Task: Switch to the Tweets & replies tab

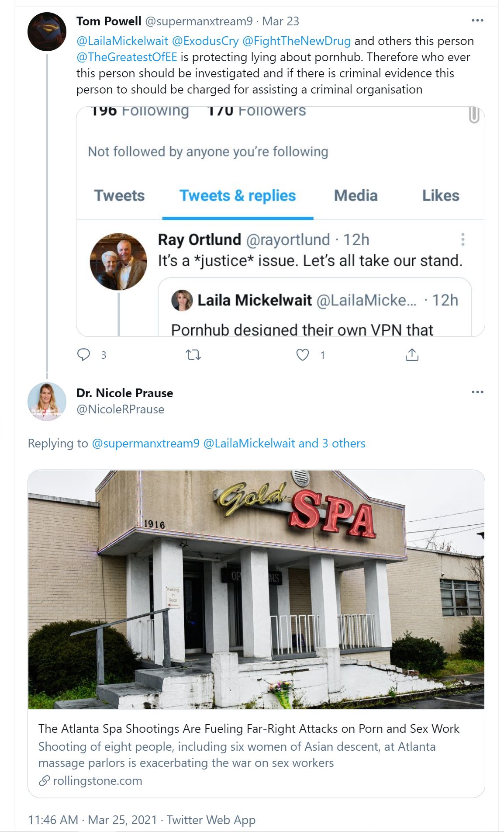Action: click(238, 196)
